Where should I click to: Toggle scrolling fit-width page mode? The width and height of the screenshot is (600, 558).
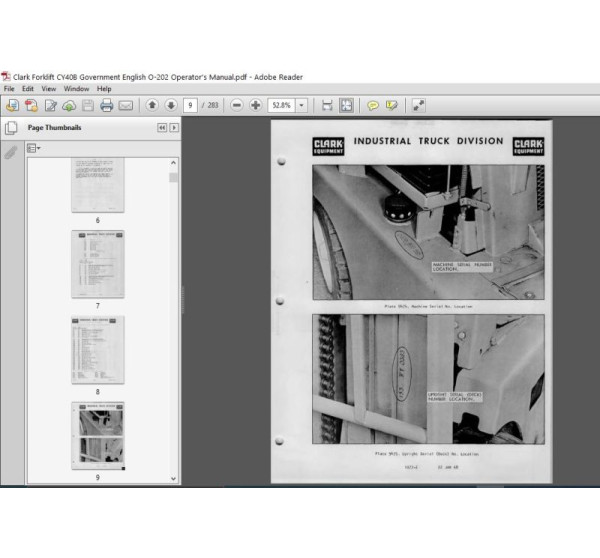[327, 105]
